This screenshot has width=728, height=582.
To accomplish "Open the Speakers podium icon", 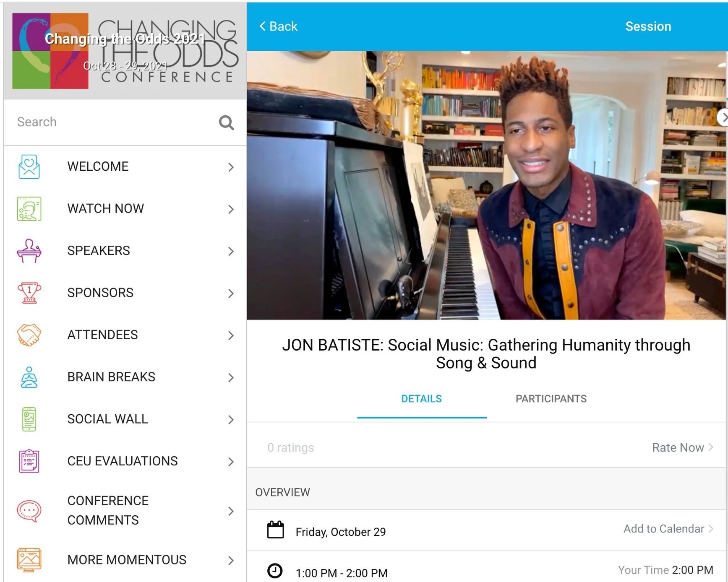I will 29,251.
